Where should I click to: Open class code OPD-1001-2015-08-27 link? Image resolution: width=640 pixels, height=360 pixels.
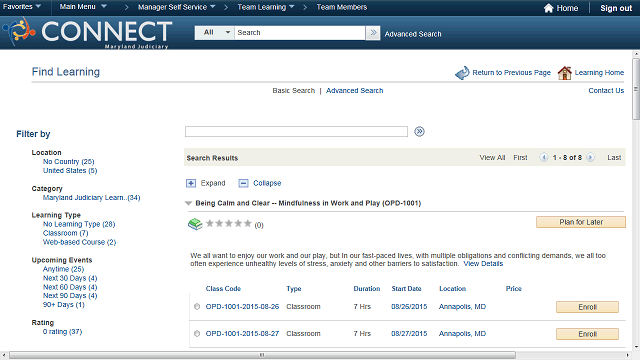point(242,333)
